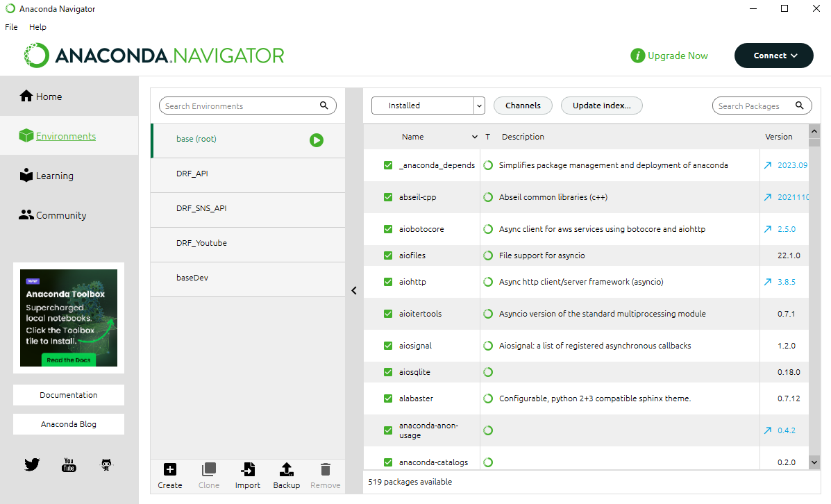Toggle the aiobotocore checkbox
Screen dimensions: 831x504
388,229
